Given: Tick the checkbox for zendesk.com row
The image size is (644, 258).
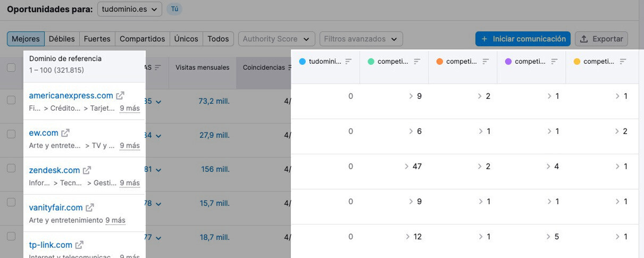Looking at the screenshot, I should 11,168.
